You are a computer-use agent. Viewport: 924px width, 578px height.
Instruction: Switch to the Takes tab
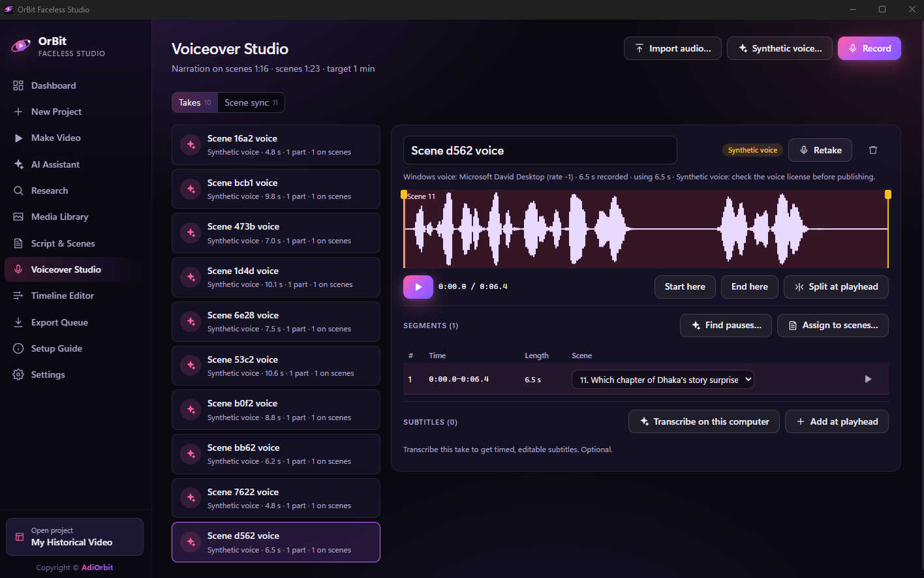[194, 102]
